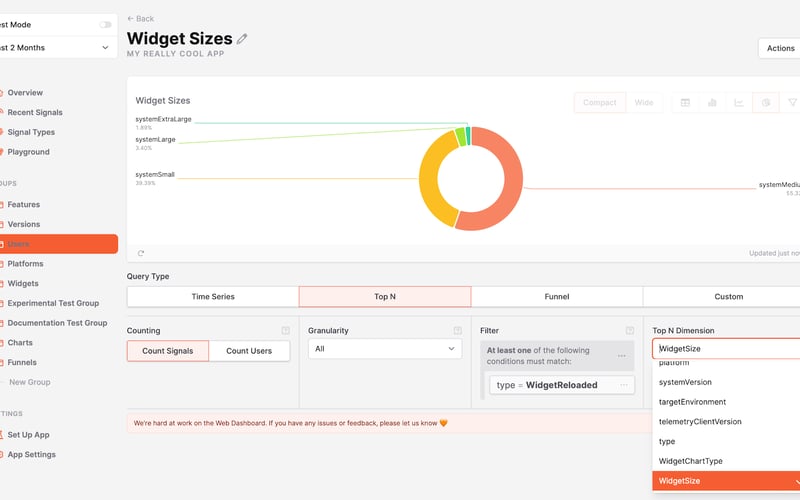Click the pencil edit icon beside Widget Sizes
The height and width of the screenshot is (500, 800).
pyautogui.click(x=242, y=39)
